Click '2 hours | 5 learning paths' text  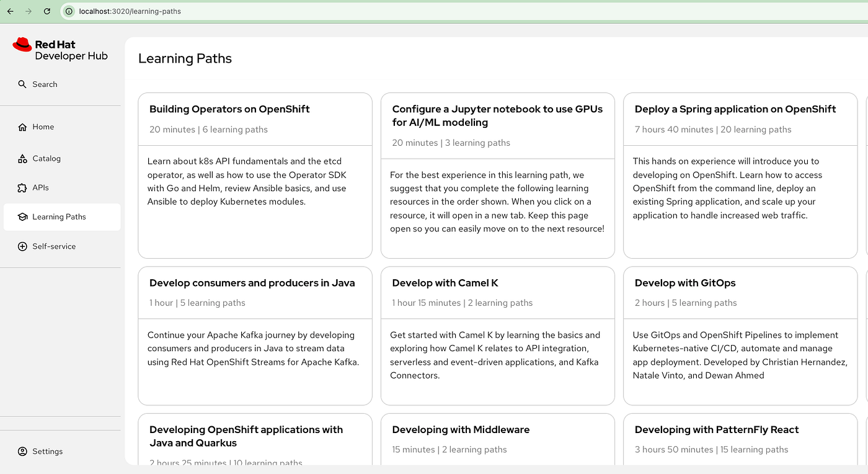tap(686, 303)
